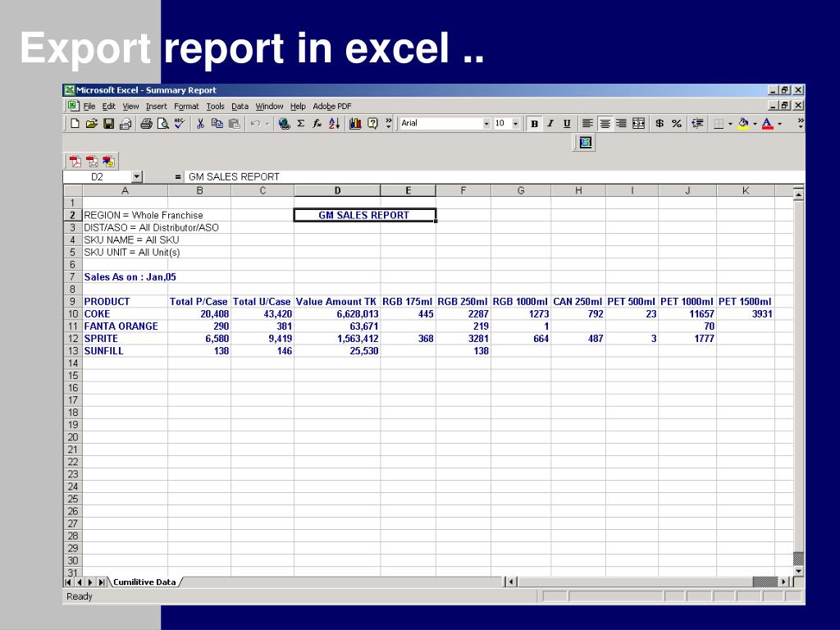Click the horizontal scrollbar left arrow

point(511,582)
